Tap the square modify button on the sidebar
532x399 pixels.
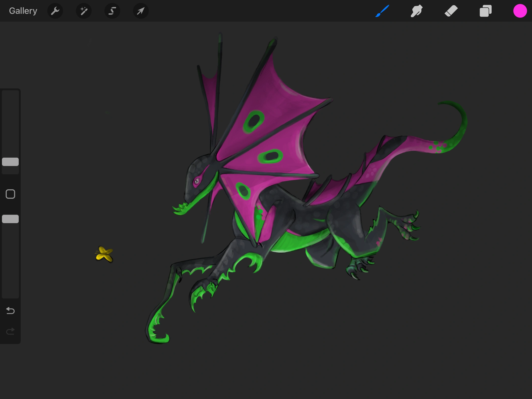[10, 194]
